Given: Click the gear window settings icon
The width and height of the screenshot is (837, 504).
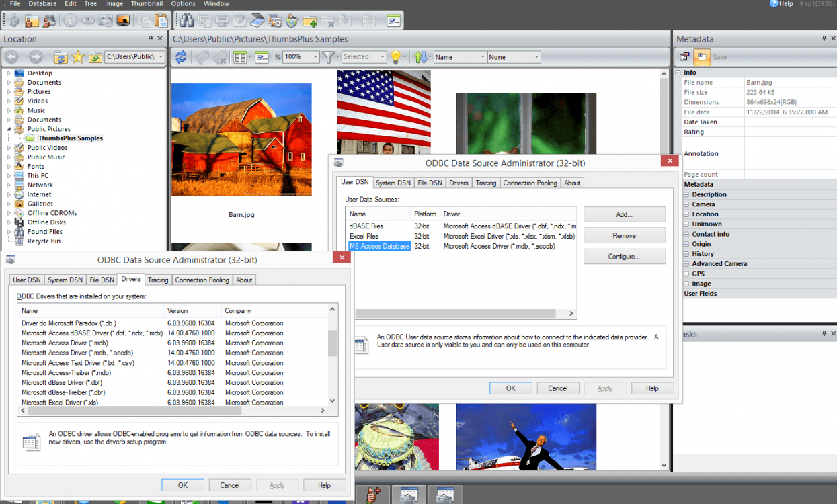Looking at the screenshot, I should click(275, 22).
